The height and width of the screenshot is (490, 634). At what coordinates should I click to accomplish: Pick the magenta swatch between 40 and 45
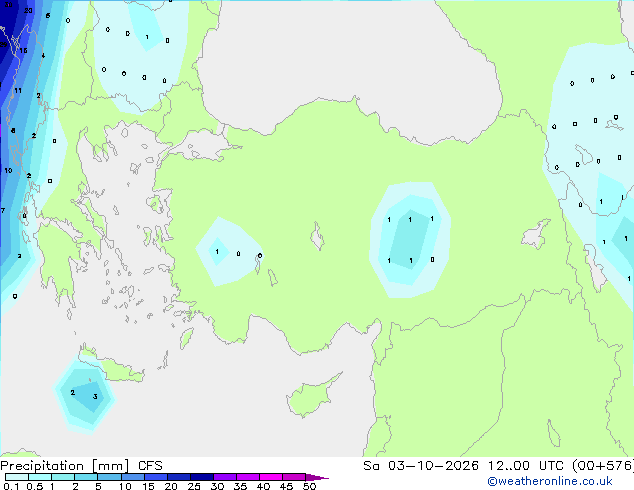coord(271,477)
